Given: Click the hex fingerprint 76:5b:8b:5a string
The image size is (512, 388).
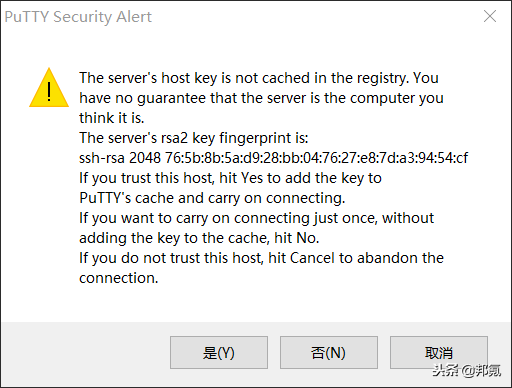Looking at the screenshot, I should click(x=316, y=158).
